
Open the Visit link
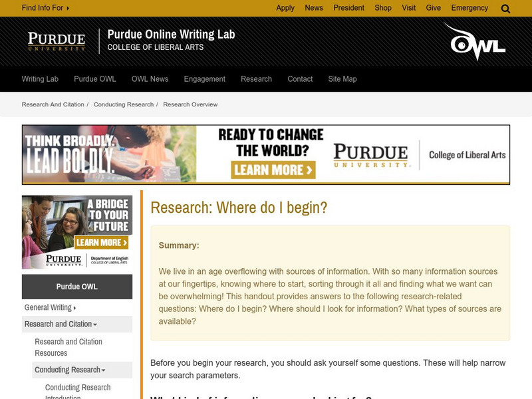point(408,8)
